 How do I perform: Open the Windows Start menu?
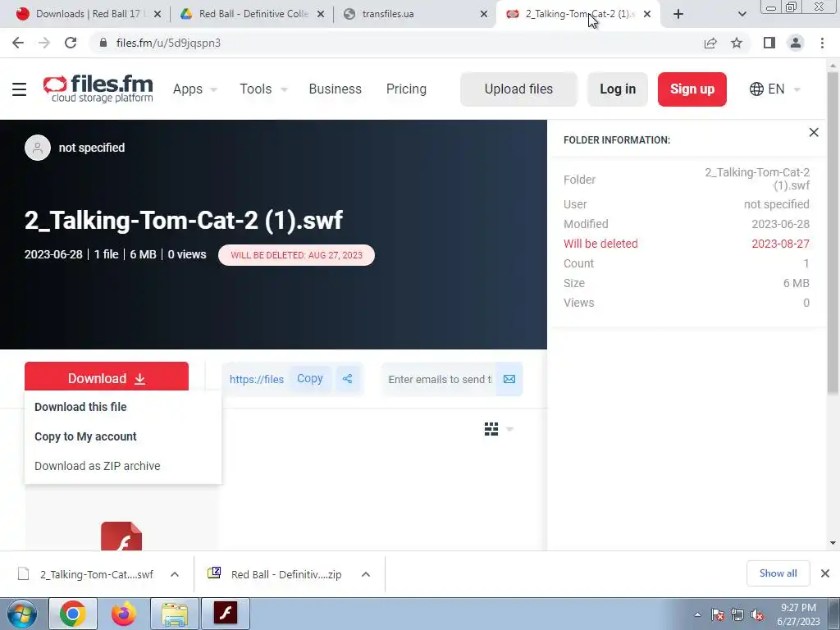coord(22,614)
